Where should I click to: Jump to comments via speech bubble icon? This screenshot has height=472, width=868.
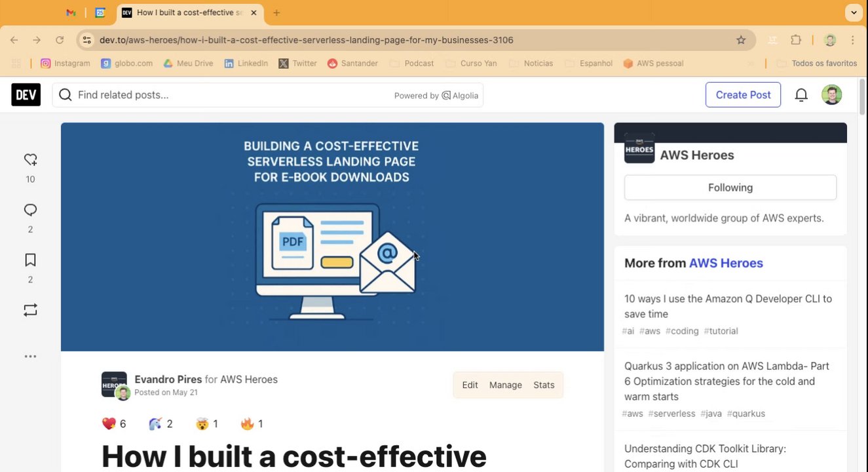[30, 210]
